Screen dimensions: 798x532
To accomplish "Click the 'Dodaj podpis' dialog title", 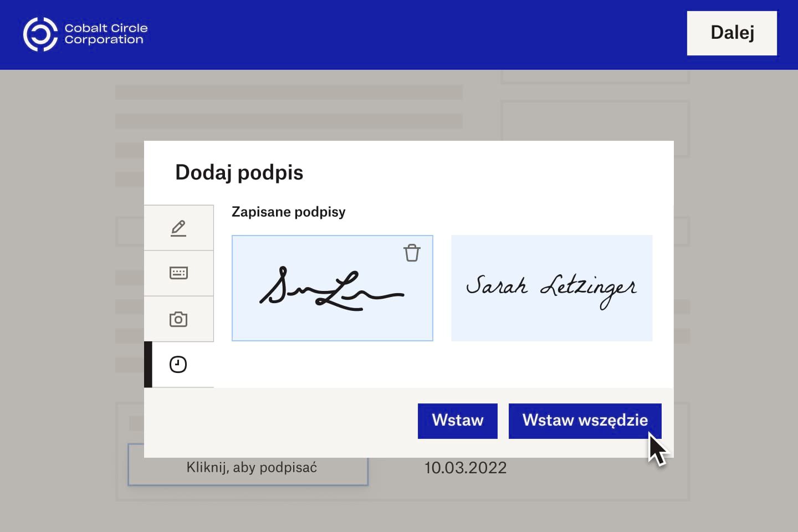I will [239, 173].
